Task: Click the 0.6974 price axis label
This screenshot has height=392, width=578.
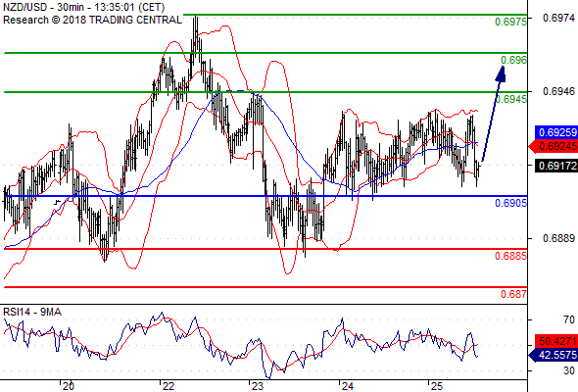Action: coord(558,18)
